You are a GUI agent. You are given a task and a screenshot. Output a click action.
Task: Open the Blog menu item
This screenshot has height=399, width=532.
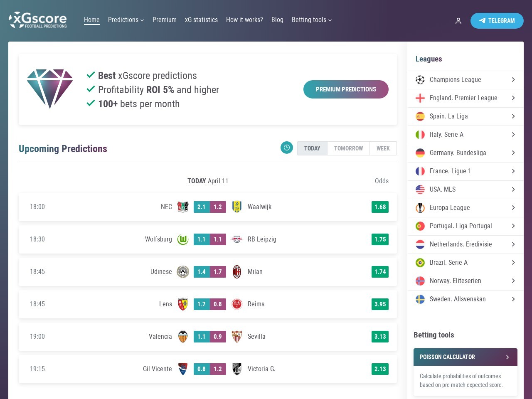277,20
